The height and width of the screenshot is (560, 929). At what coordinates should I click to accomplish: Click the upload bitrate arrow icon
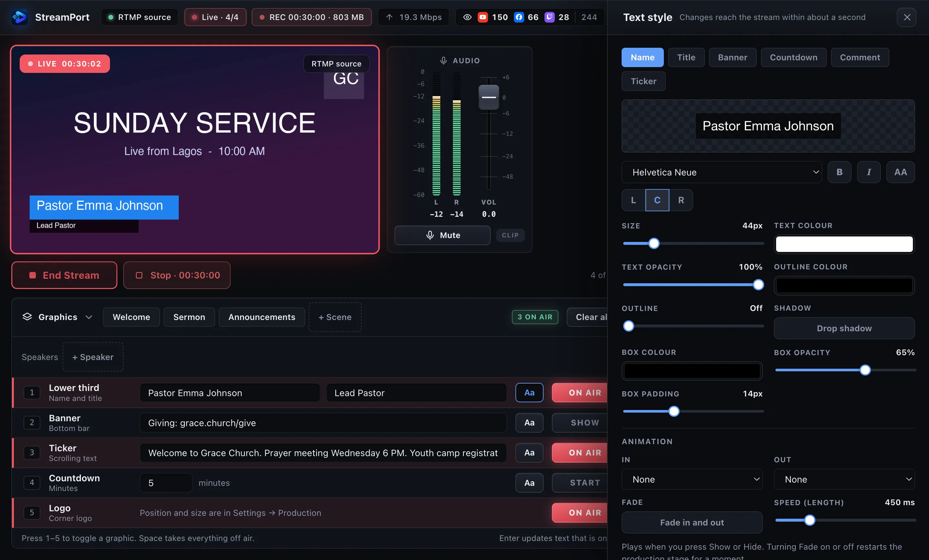(389, 17)
